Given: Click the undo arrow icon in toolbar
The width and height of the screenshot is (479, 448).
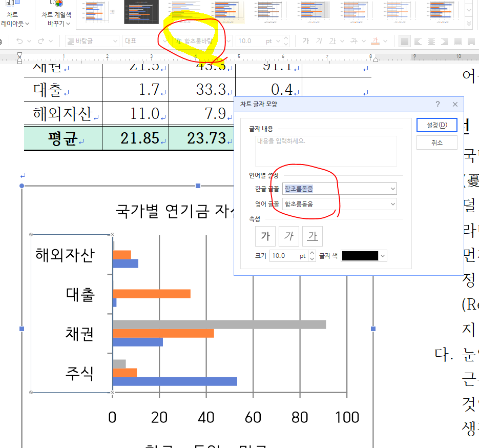Looking at the screenshot, I should [19, 41].
